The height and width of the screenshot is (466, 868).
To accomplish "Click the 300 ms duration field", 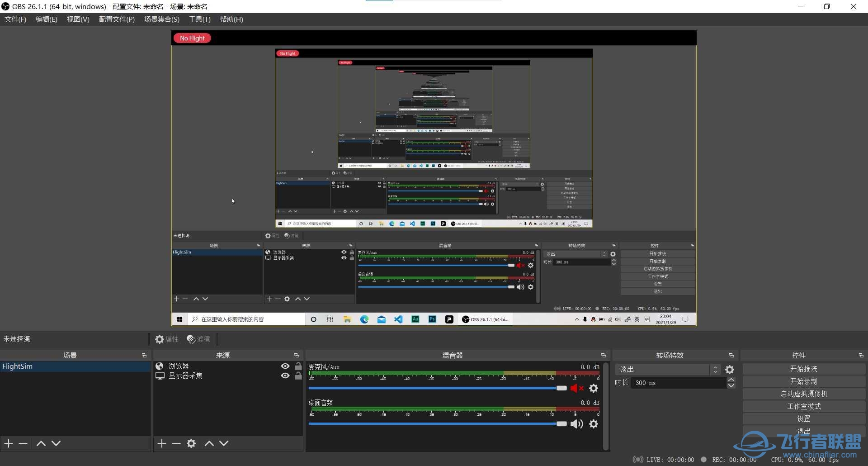I will click(678, 383).
